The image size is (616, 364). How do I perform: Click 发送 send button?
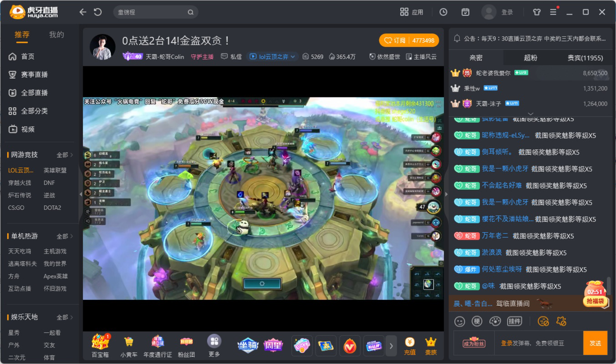point(595,343)
